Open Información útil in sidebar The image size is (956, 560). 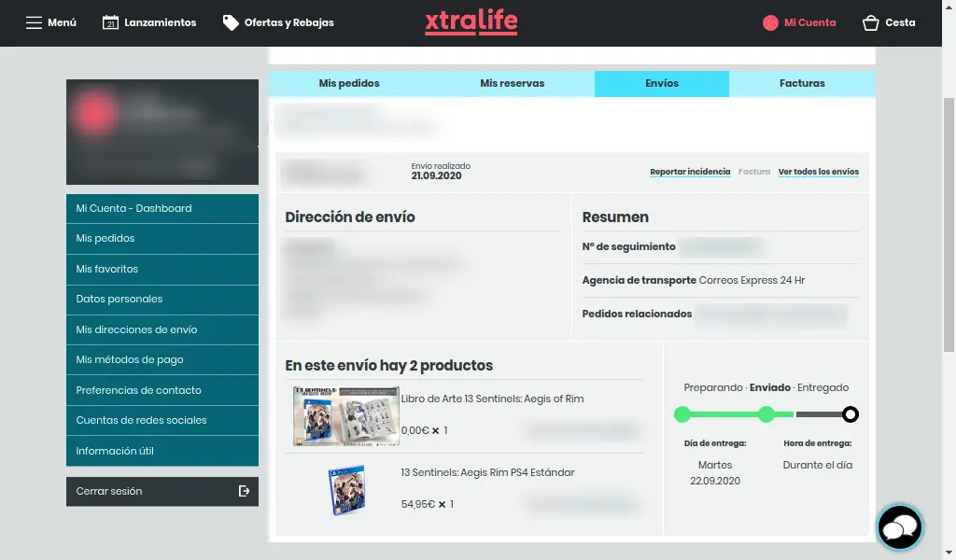tap(162, 451)
